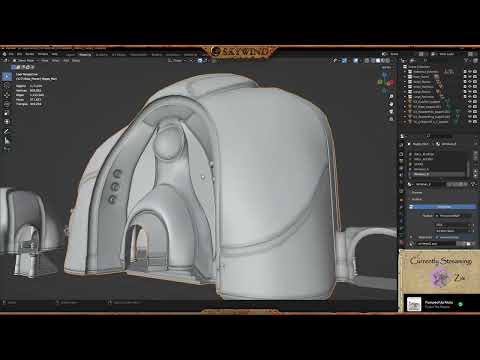Click the remove material slot minus button

click(476, 159)
